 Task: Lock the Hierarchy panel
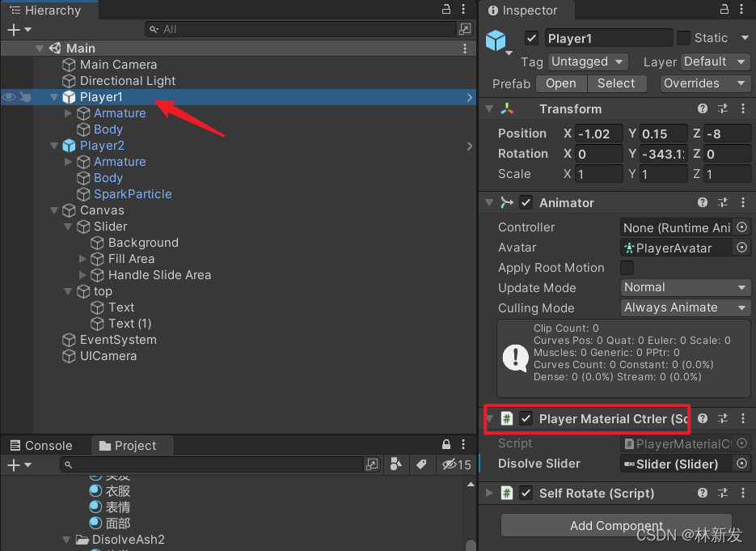coord(446,9)
